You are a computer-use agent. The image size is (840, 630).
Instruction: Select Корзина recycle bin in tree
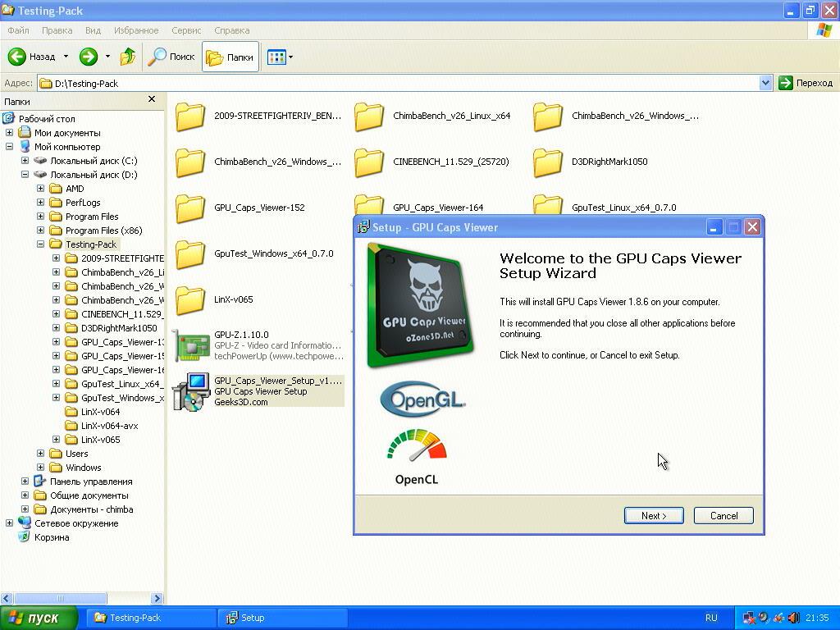point(52,537)
